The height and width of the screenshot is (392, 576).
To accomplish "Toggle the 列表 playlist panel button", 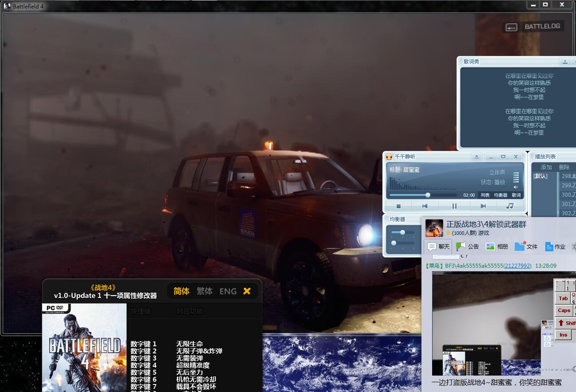I will click(485, 195).
